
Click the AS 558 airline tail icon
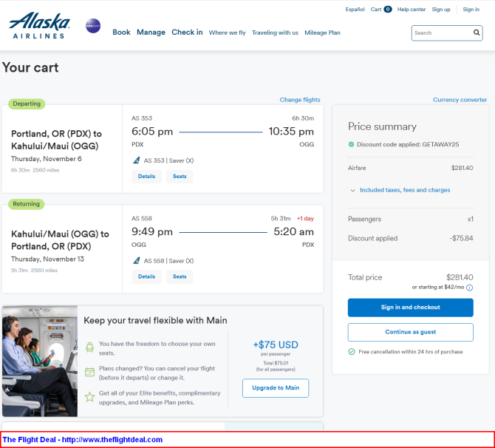point(137,261)
